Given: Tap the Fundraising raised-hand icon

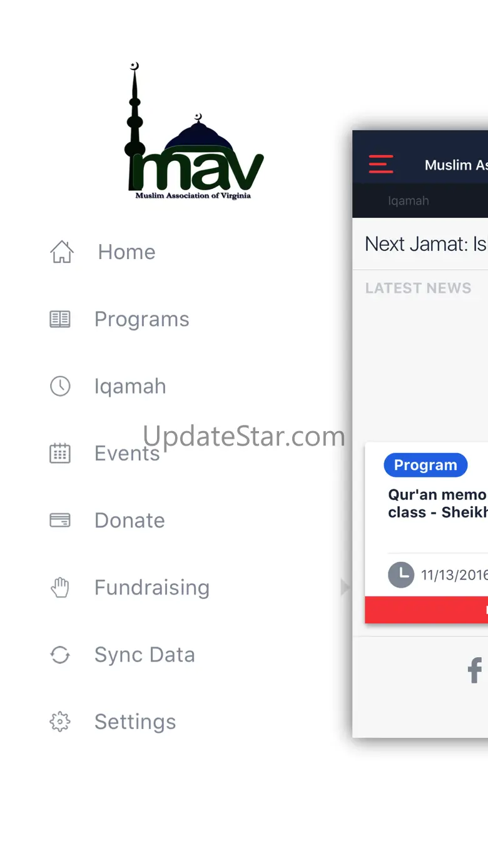Looking at the screenshot, I should click(x=60, y=587).
